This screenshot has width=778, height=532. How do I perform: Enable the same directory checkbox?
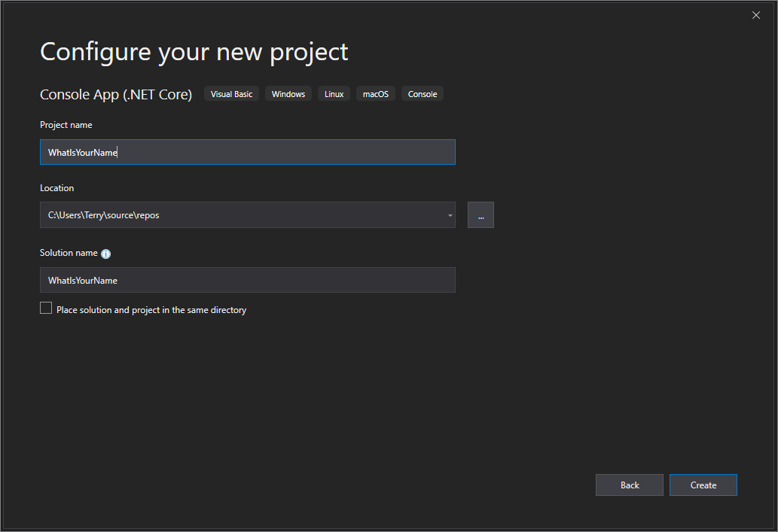46,309
